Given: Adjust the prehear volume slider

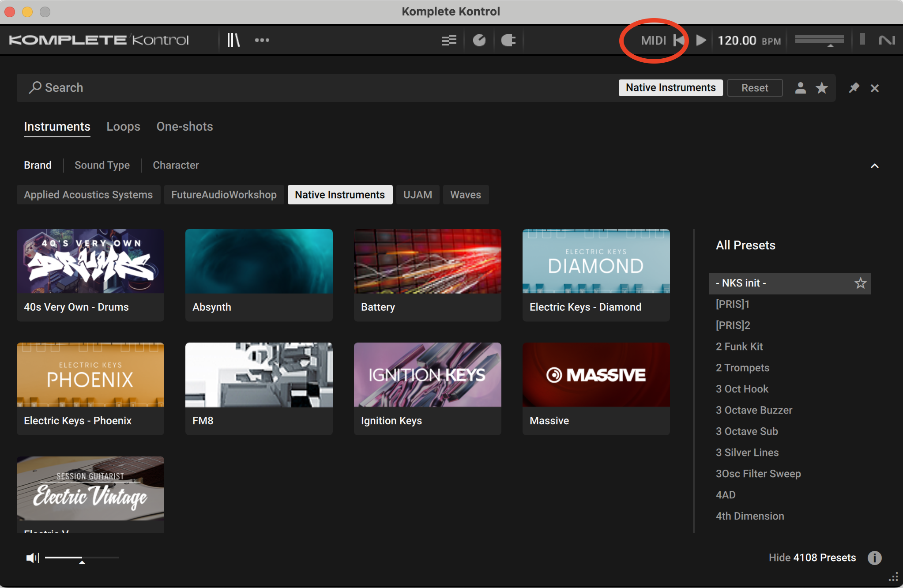Looking at the screenshot, I should pyautogui.click(x=82, y=558).
